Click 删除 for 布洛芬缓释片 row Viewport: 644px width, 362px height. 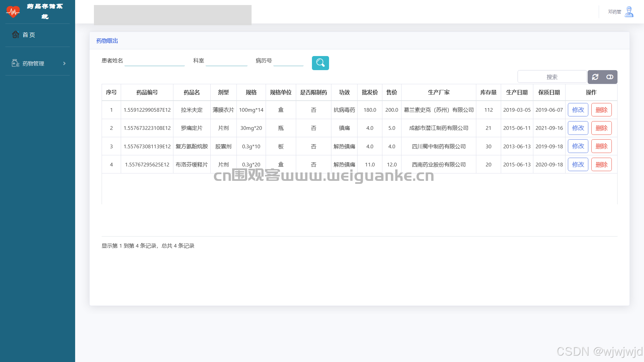(601, 165)
